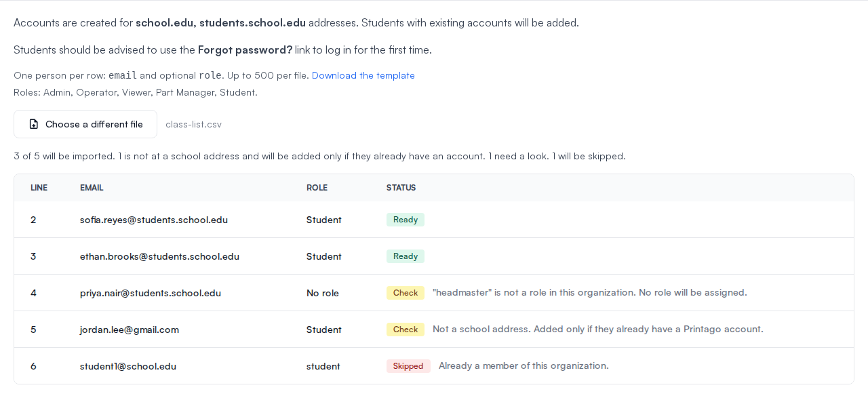Open the Download the template link

click(x=363, y=75)
